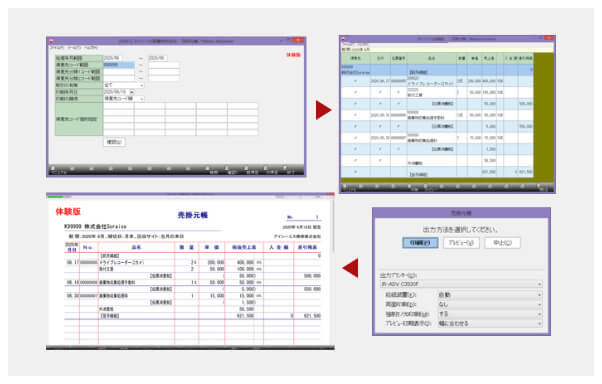Click the 複数 button below the code grid

click(114, 142)
